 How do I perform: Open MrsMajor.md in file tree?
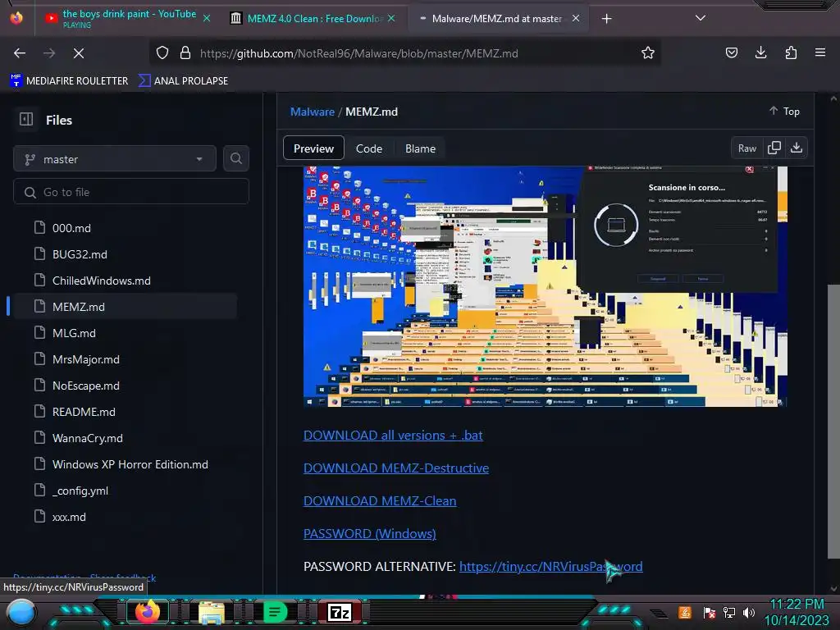85,359
